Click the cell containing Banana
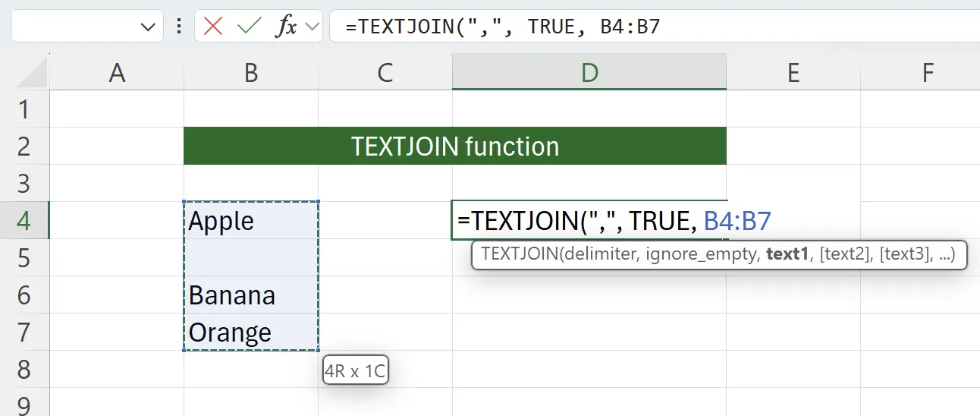 [x=251, y=295]
